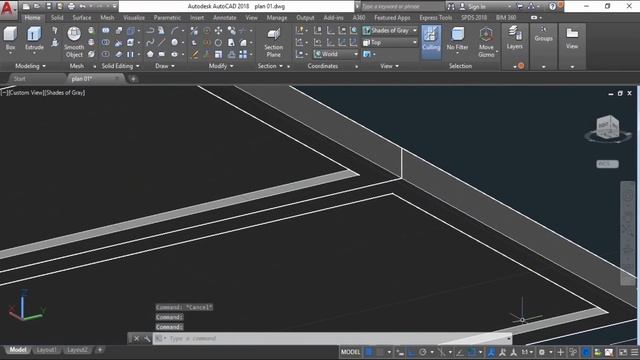This screenshot has width=640, height=360.
Task: Open the Top view dropdown
Action: tap(390, 42)
